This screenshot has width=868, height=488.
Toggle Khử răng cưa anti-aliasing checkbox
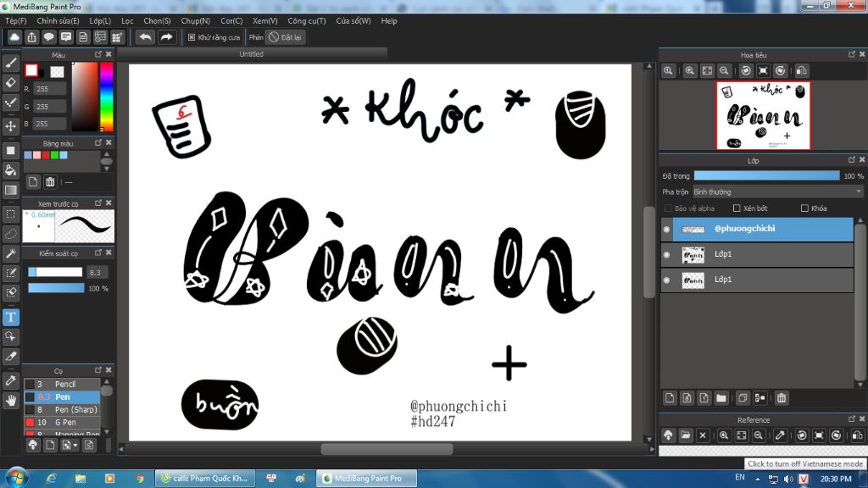(192, 37)
